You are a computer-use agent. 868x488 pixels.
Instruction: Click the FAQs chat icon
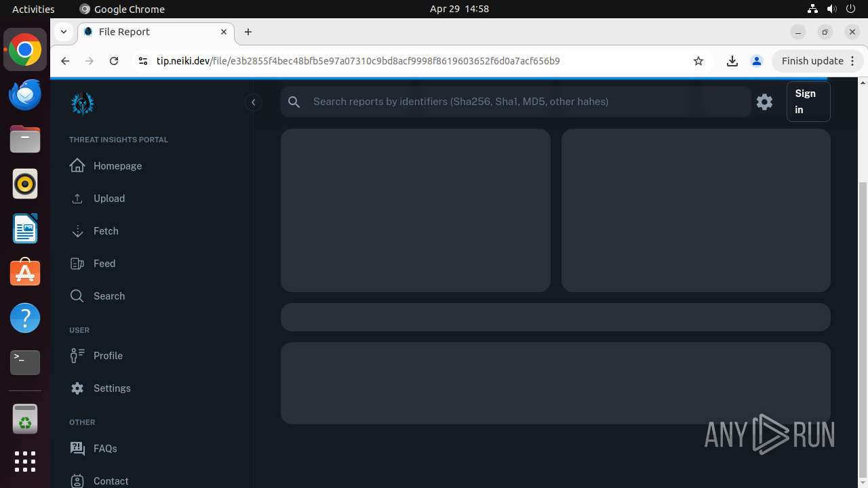(77, 449)
